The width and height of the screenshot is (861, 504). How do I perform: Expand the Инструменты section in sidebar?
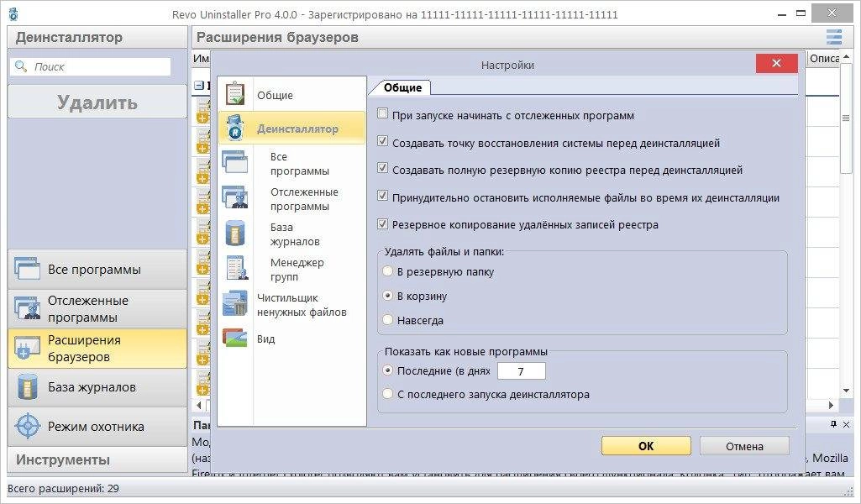pyautogui.click(x=97, y=459)
